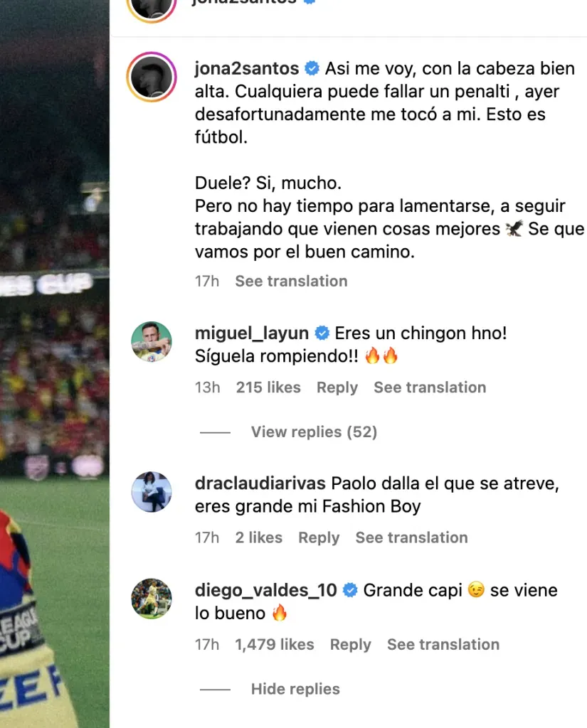Collapse thread with Hide replies

[x=295, y=689]
